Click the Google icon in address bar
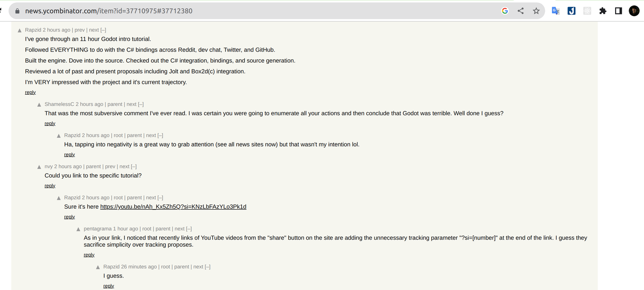This screenshot has height=290, width=644. [505, 11]
